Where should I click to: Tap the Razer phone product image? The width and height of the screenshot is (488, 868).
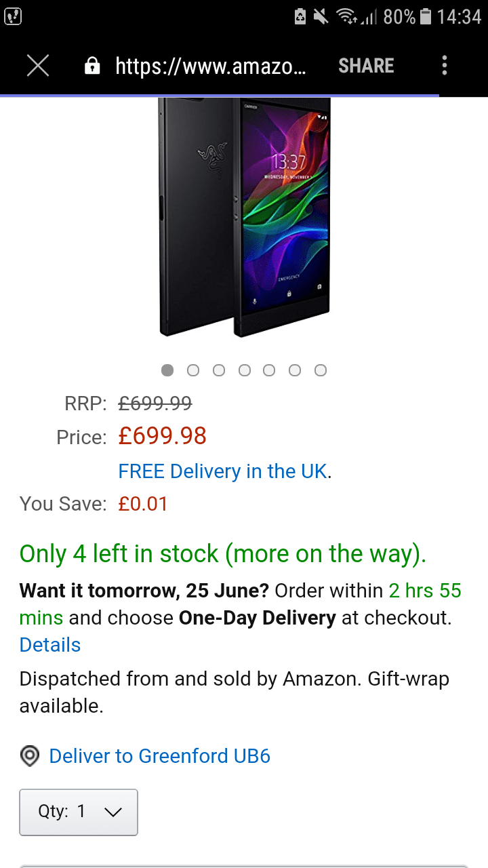click(245, 217)
